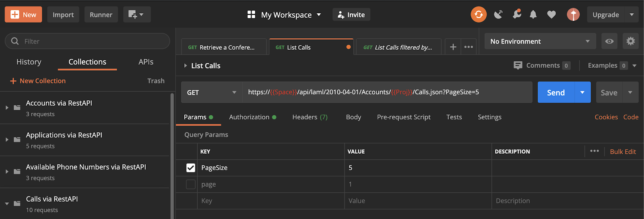Click the collections Filter field
The width and height of the screenshot is (644, 219).
(87, 41)
